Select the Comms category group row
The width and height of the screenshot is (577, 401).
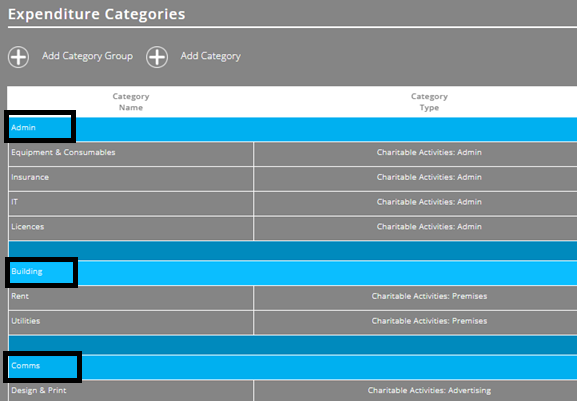(293, 367)
